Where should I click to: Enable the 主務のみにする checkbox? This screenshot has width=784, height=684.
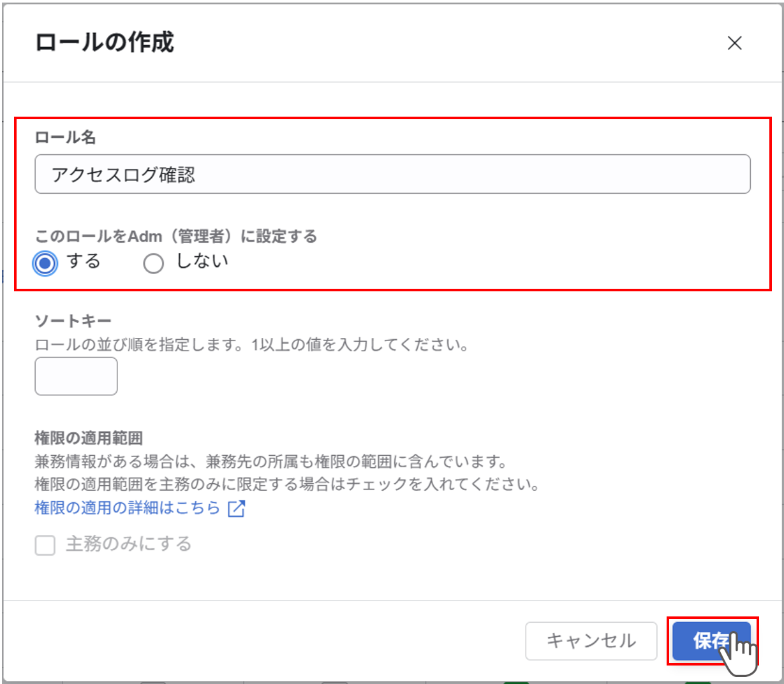[x=45, y=545]
